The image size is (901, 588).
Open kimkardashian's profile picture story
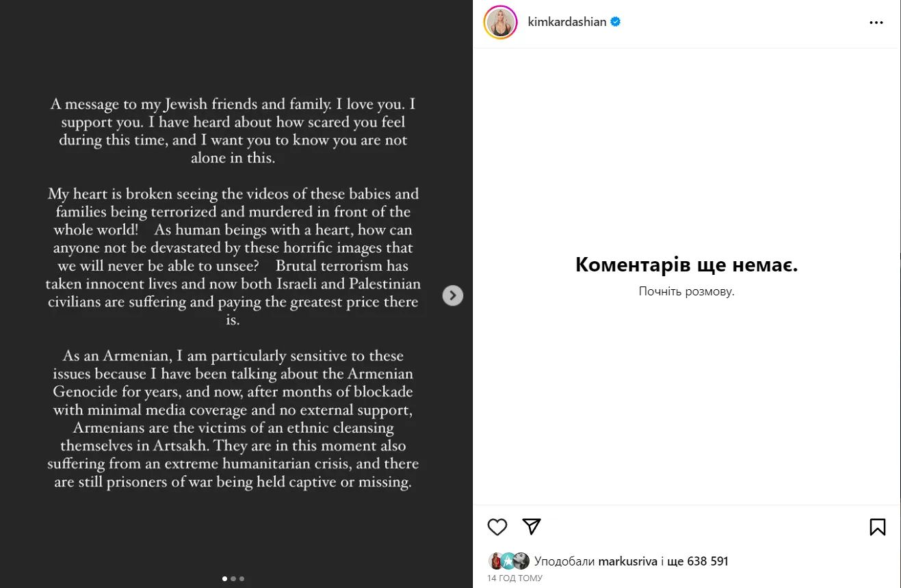click(x=501, y=23)
